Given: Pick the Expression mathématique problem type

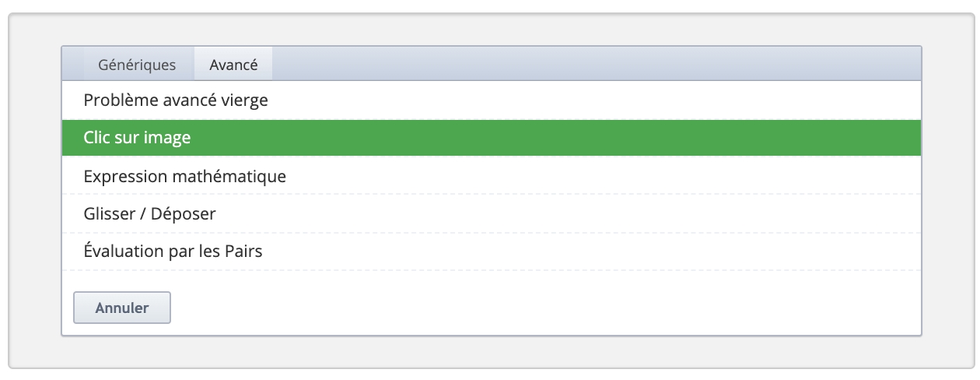Looking at the screenshot, I should [x=185, y=177].
